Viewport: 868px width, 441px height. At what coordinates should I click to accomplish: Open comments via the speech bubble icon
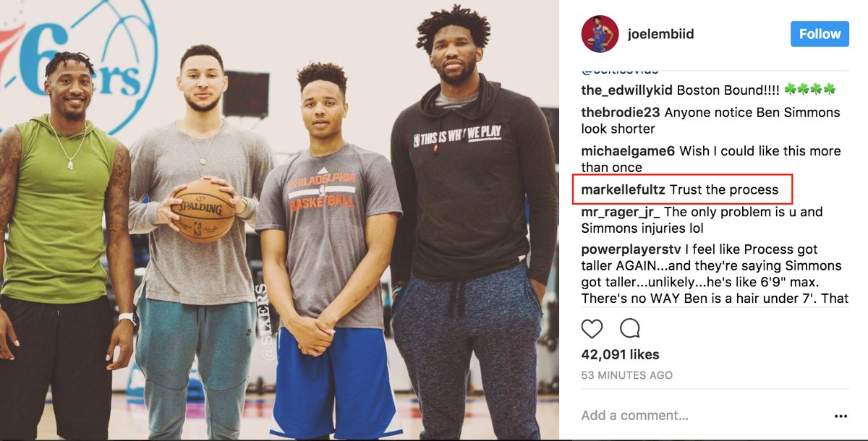point(630,328)
